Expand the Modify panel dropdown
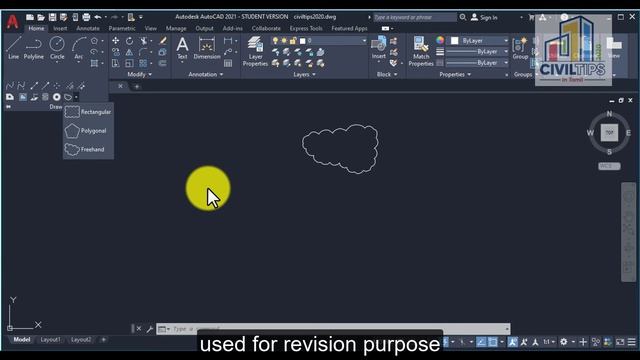 pyautogui.click(x=139, y=74)
